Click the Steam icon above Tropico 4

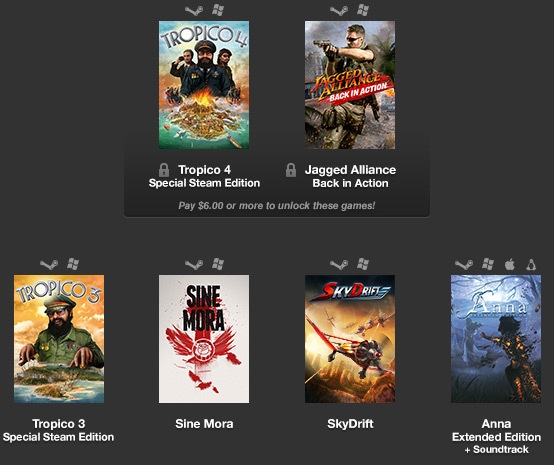pos(194,10)
